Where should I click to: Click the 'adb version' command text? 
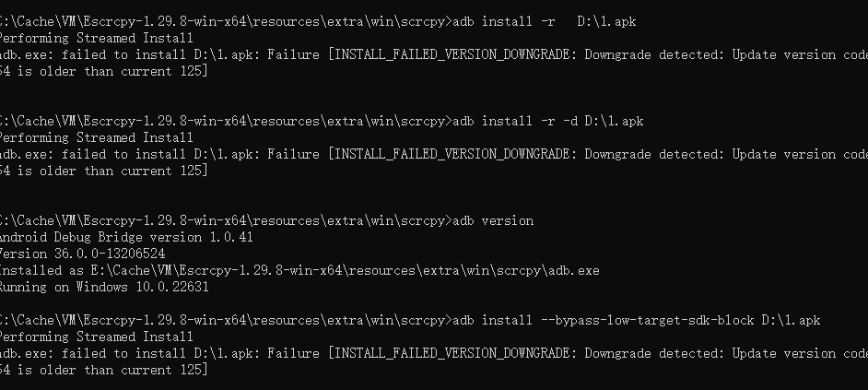pyautogui.click(x=494, y=220)
